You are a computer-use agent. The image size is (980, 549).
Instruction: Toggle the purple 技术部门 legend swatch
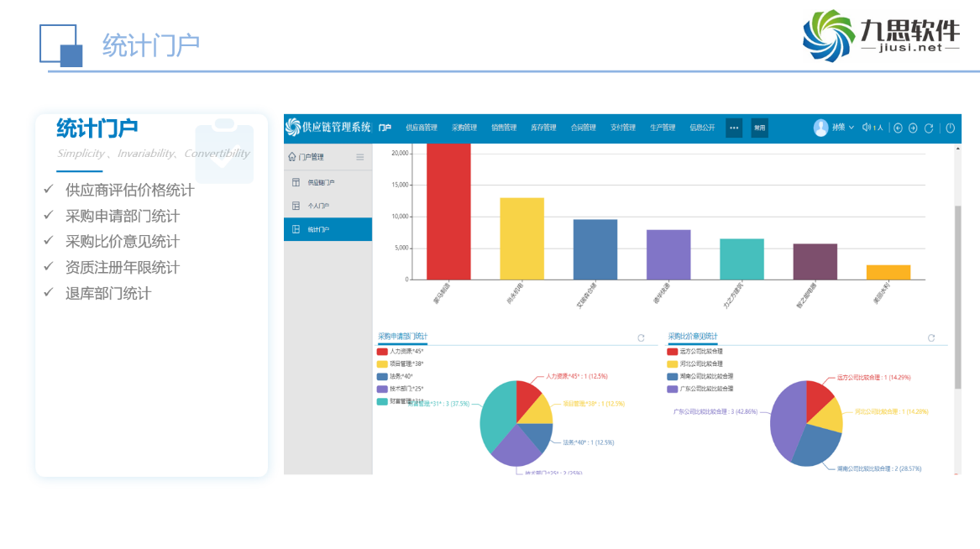point(382,390)
